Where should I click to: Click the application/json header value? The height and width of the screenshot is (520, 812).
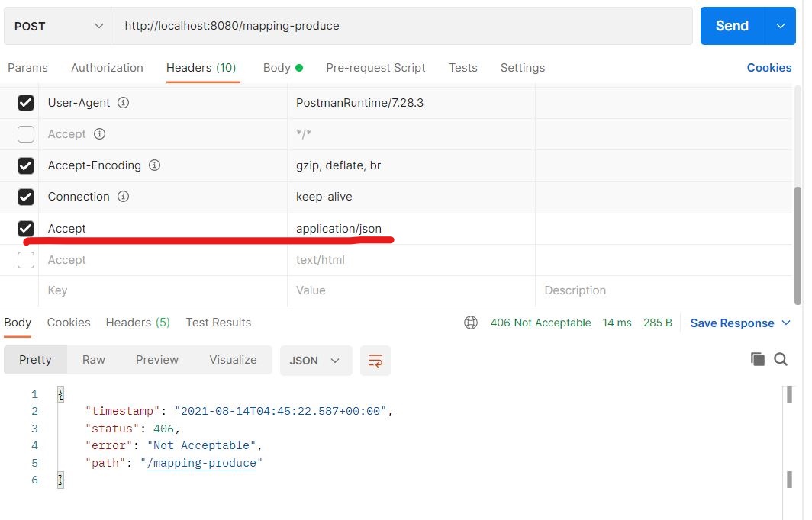pos(339,228)
